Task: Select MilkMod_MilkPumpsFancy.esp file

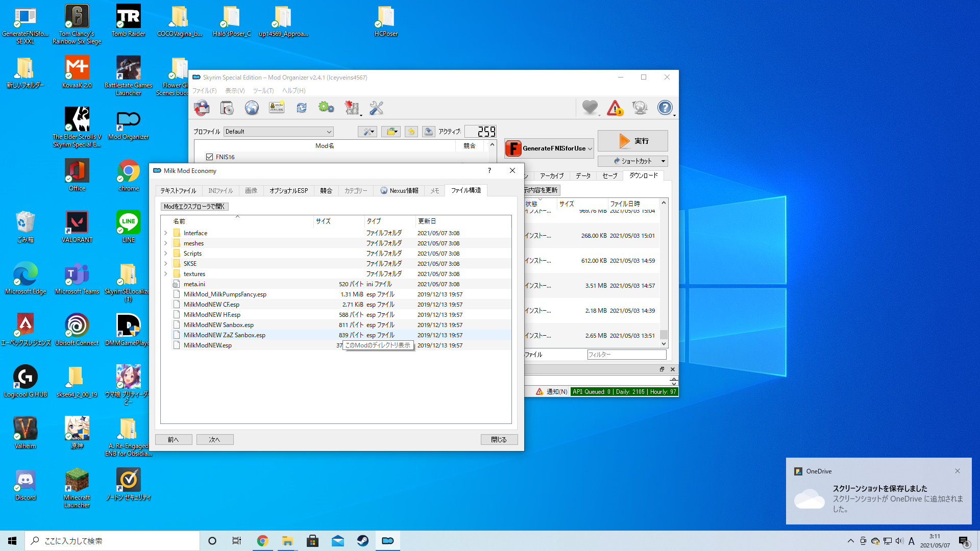Action: click(225, 294)
